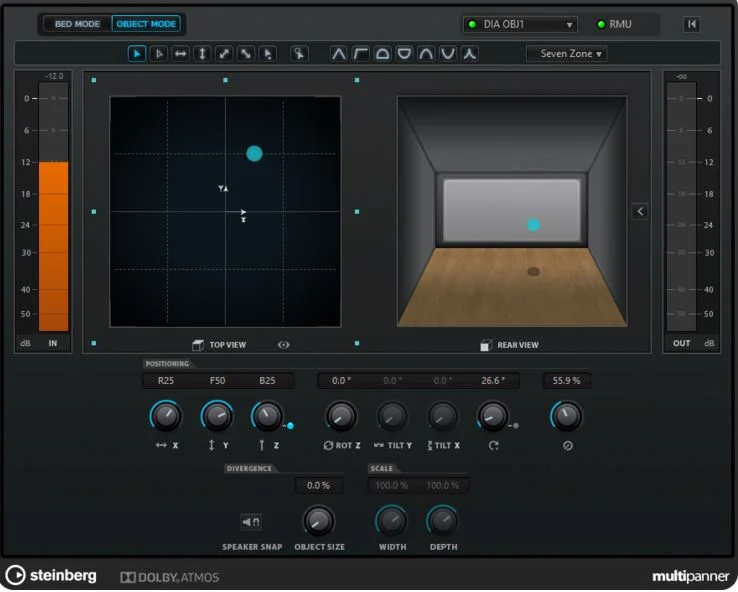Toggle the Speaker Snap button

[x=251, y=521]
